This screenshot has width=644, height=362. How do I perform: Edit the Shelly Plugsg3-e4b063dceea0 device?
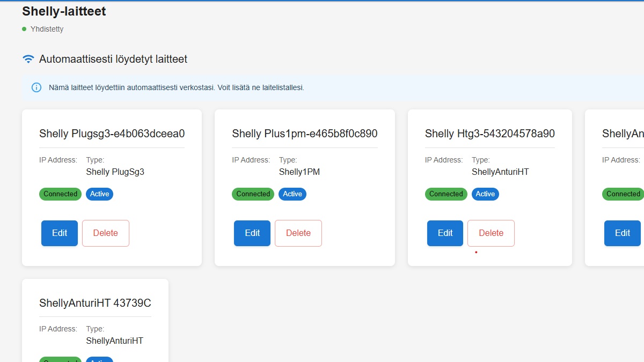point(60,233)
